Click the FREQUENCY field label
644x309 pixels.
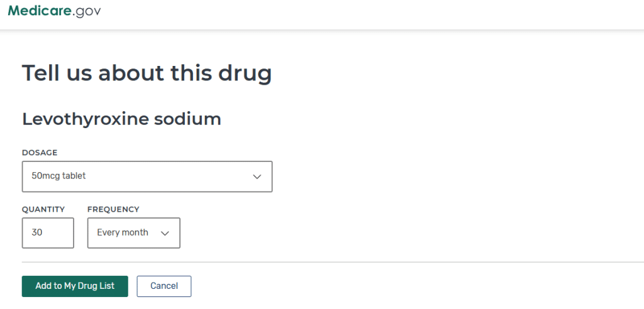[113, 209]
